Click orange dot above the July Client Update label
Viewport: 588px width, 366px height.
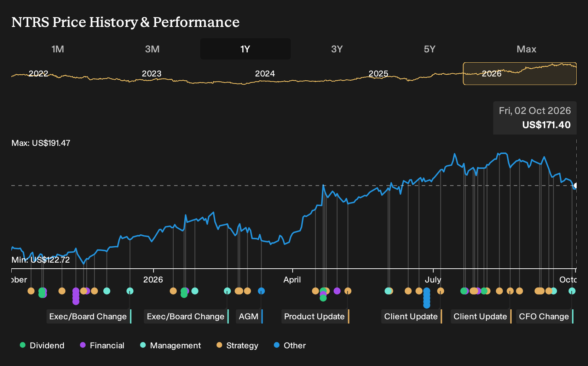(x=440, y=291)
